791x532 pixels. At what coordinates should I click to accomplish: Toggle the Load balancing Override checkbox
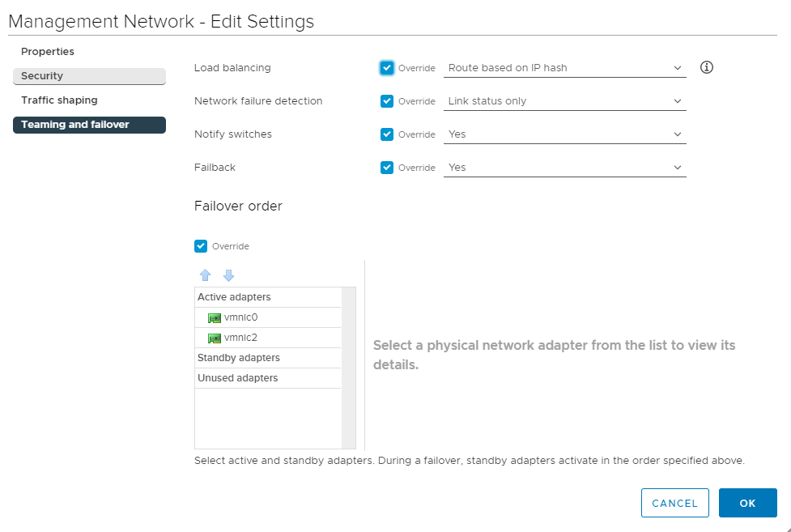[387, 68]
